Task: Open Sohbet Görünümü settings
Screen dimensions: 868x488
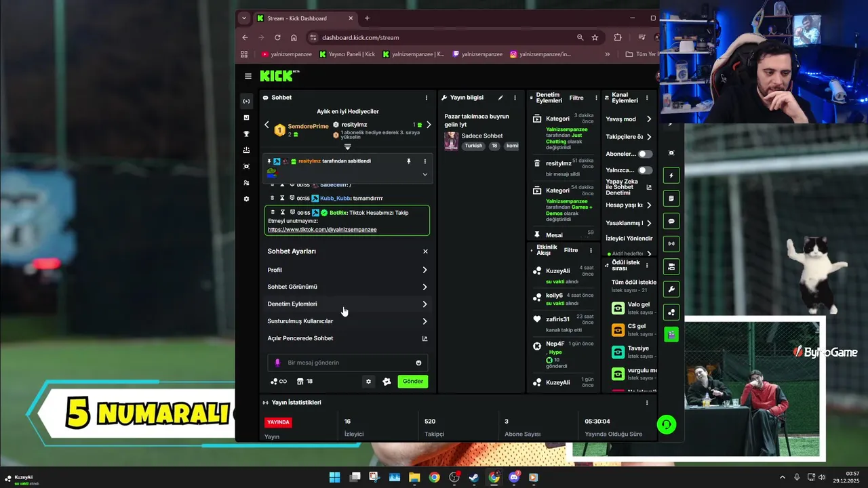Action: pyautogui.click(x=347, y=287)
